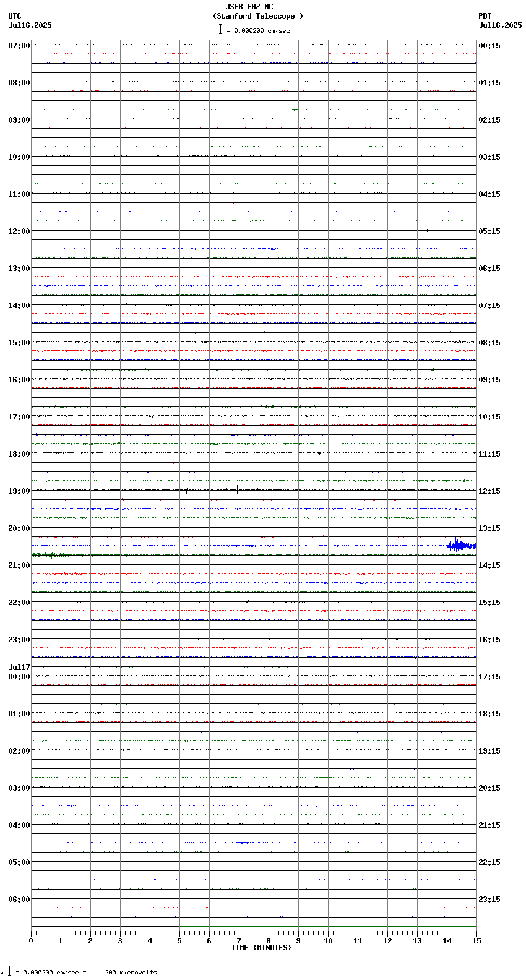Click the 20:00 UTC row label
Image resolution: width=526 pixels, height=980 pixels.
tap(19, 528)
